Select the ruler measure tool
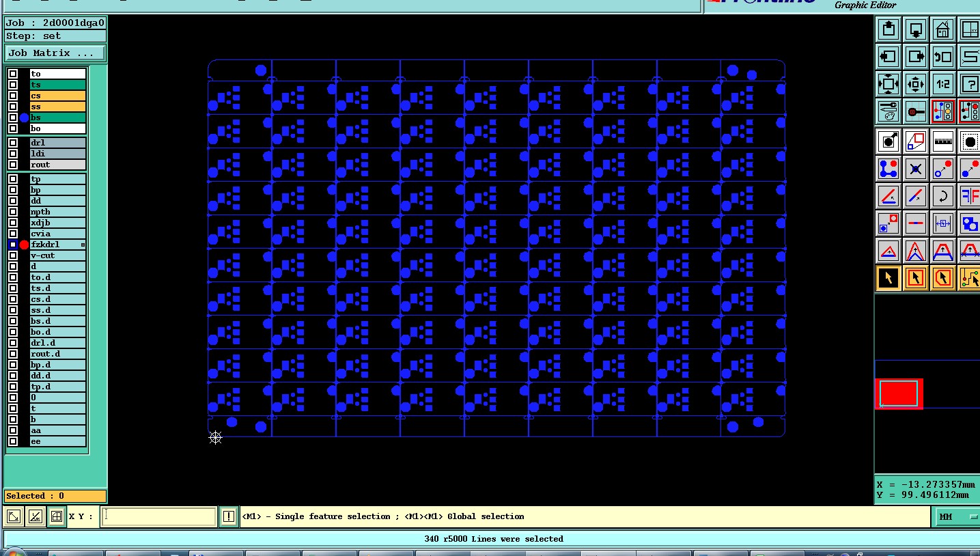980x556 pixels. (943, 141)
